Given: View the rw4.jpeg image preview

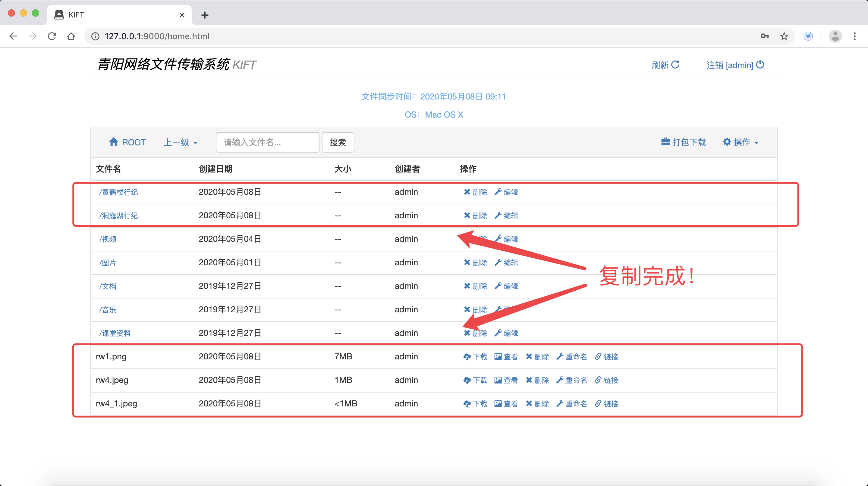Looking at the screenshot, I should tap(506, 380).
